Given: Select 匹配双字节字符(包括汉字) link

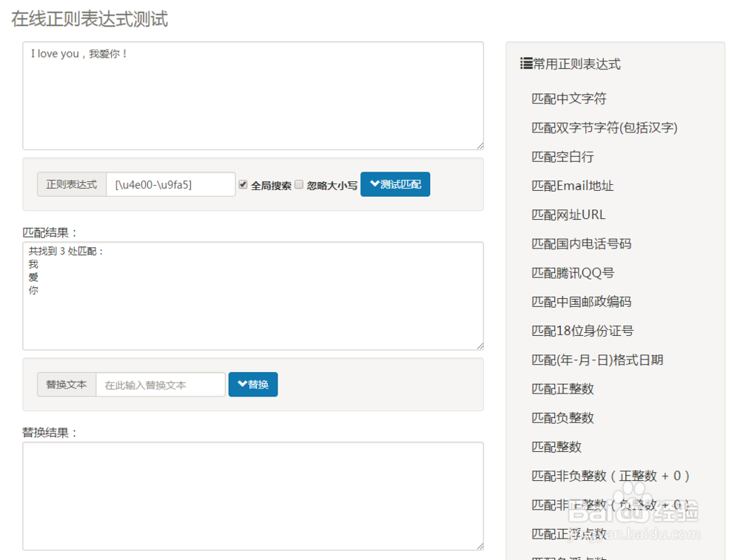Looking at the screenshot, I should (605, 128).
